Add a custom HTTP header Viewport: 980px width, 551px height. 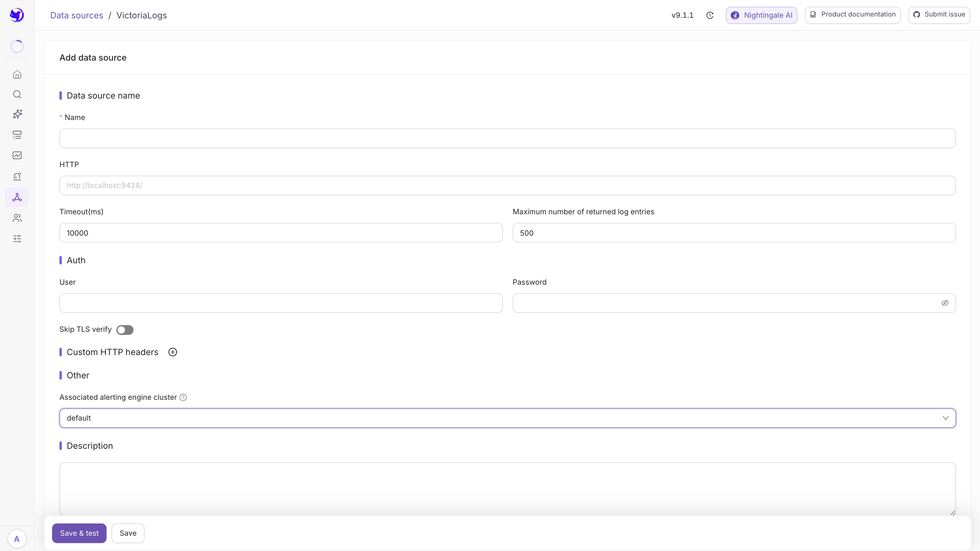coord(173,352)
